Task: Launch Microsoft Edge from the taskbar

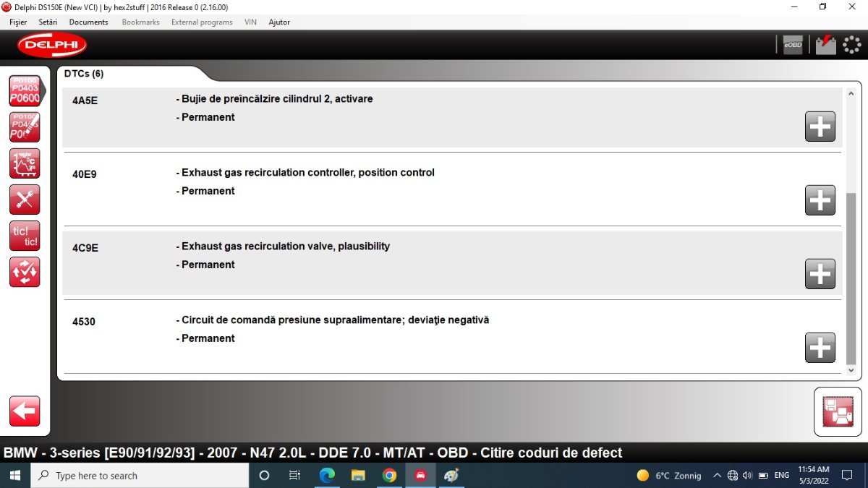Action: click(x=327, y=476)
